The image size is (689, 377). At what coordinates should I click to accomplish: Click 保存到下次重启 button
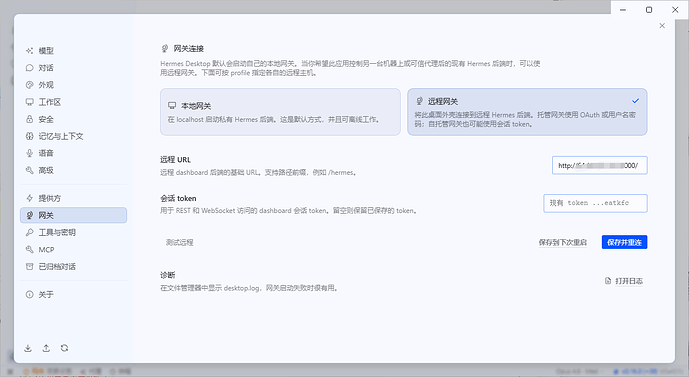click(562, 242)
